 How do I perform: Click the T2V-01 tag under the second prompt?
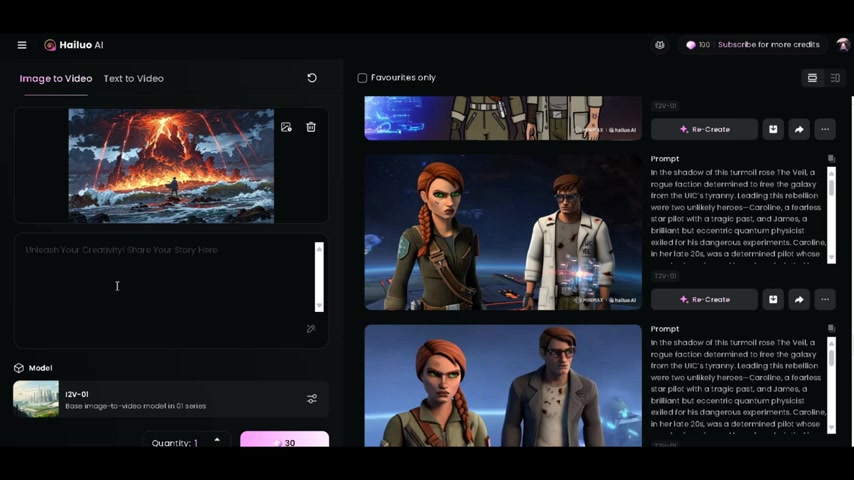tap(665, 276)
